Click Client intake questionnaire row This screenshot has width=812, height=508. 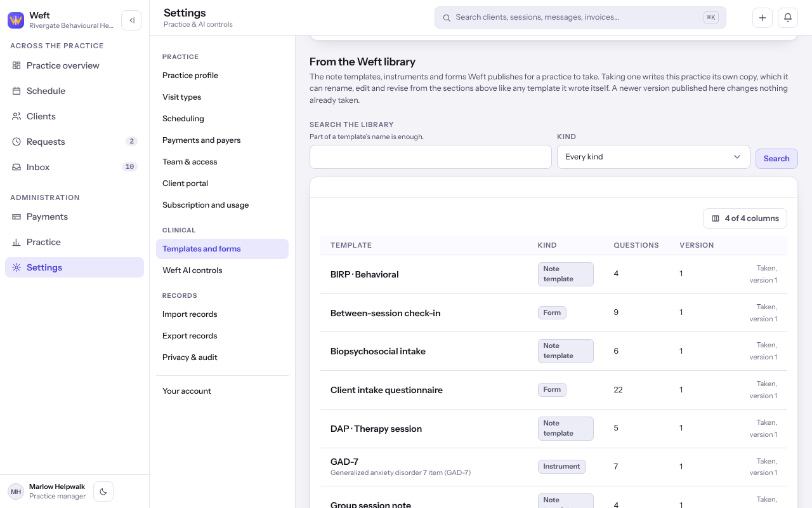(x=554, y=390)
